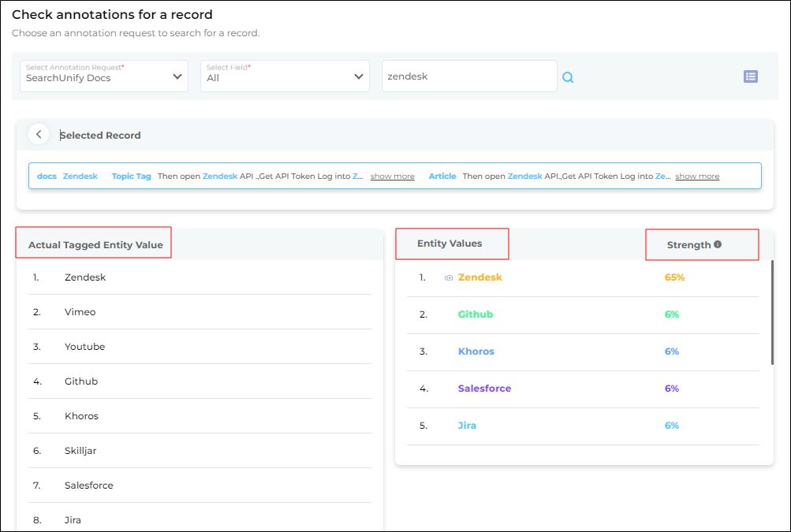Viewport: 791px width, 532px height.
Task: Expand the Select Field dropdown
Action: 285,76
